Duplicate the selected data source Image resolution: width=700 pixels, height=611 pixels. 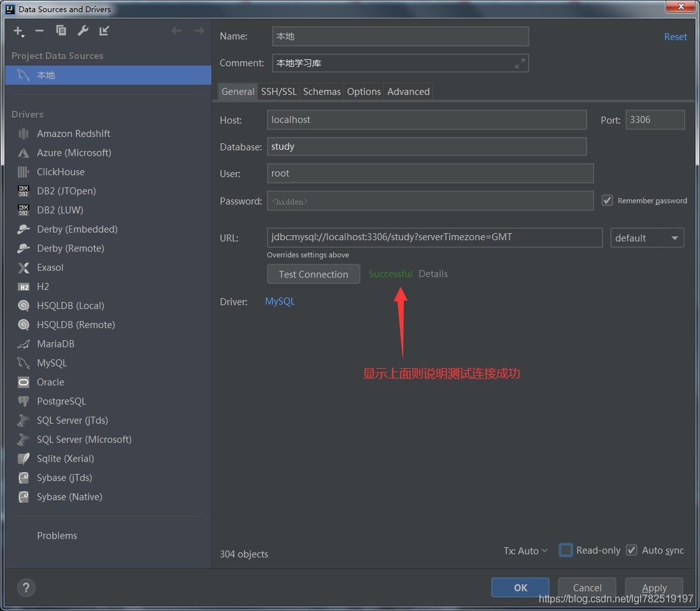point(61,31)
